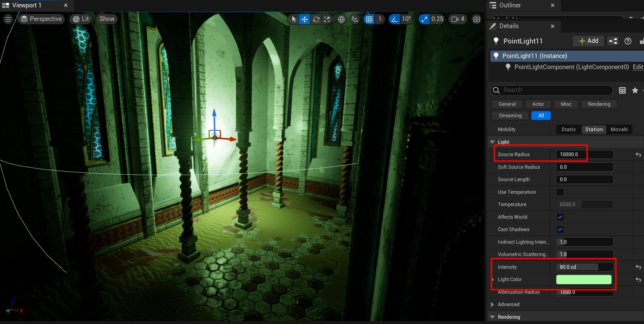Image resolution: width=644 pixels, height=324 pixels.
Task: Filter details by Streaming category
Action: click(510, 116)
